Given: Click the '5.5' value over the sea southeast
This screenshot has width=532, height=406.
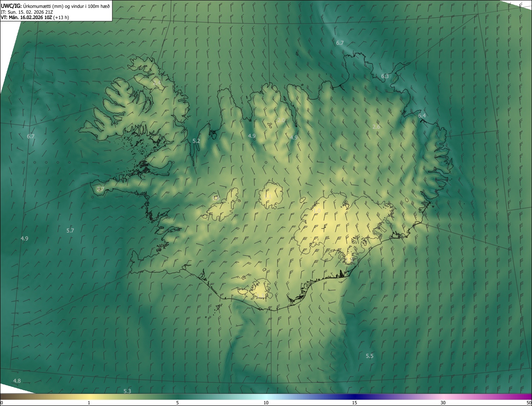Looking at the screenshot, I should click(x=369, y=356).
